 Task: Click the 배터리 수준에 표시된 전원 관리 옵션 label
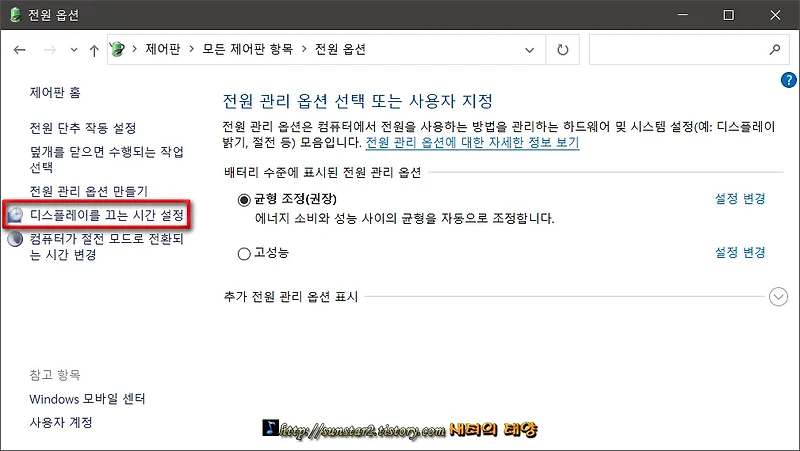pos(322,172)
